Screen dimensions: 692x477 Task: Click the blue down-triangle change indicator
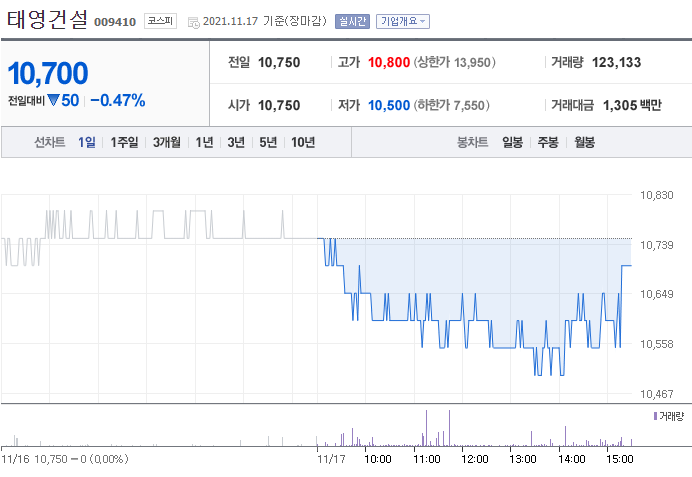click(53, 100)
